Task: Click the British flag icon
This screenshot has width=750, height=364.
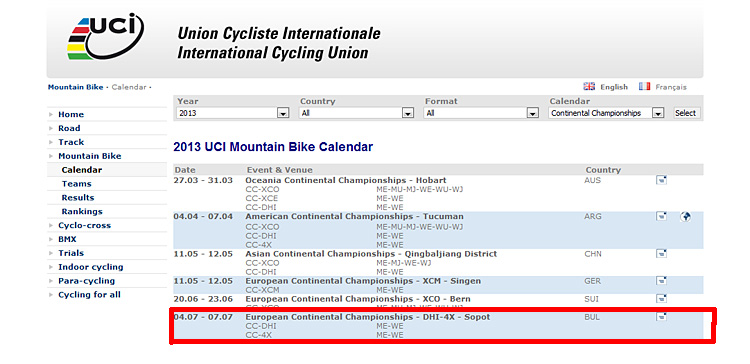Action: (589, 87)
